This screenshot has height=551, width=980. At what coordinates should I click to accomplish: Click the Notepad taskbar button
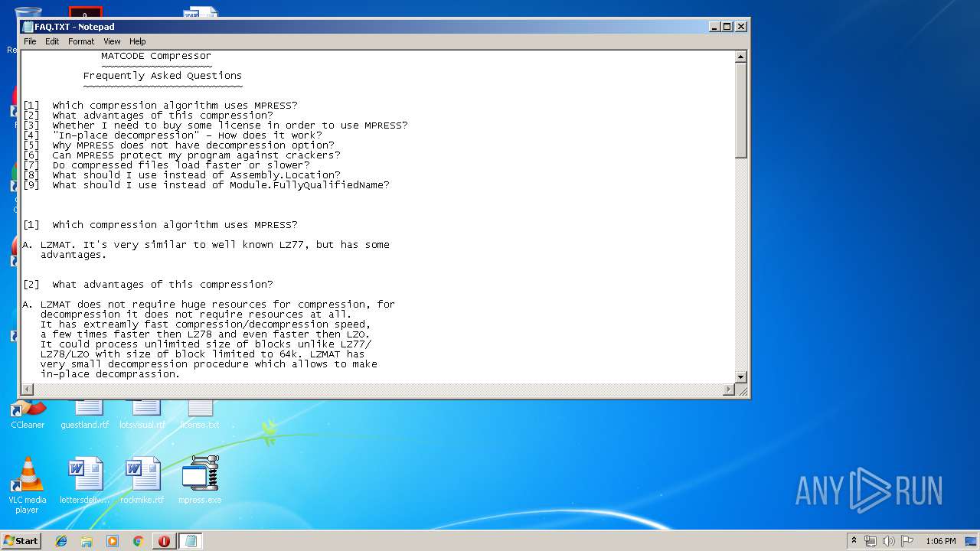(191, 541)
